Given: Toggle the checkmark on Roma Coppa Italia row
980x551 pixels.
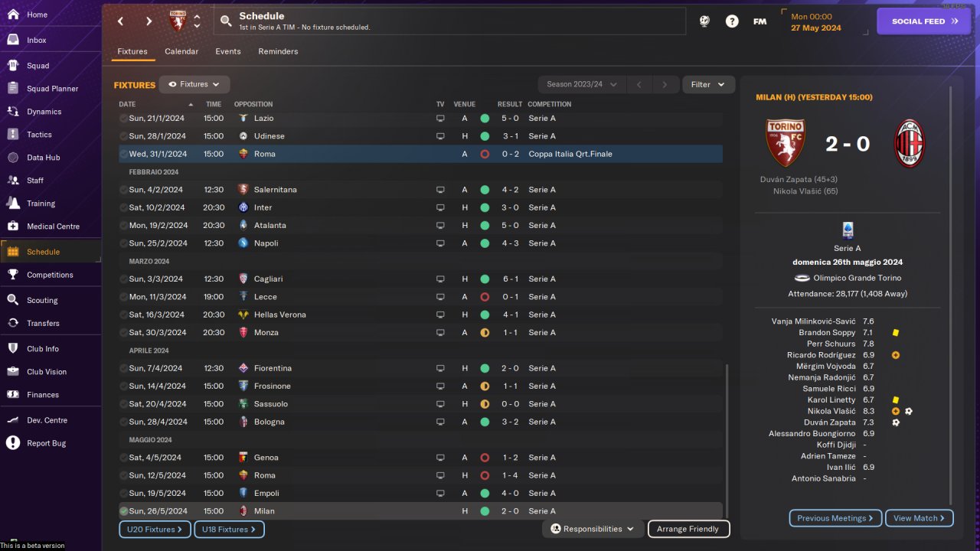Looking at the screenshot, I should pos(123,154).
